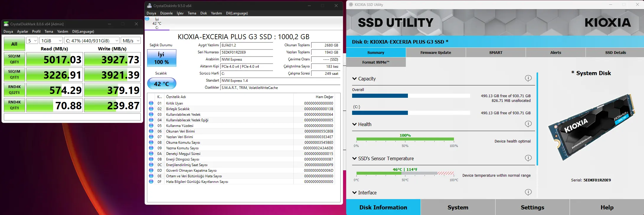Click the 42 °C temperature button

[161, 84]
